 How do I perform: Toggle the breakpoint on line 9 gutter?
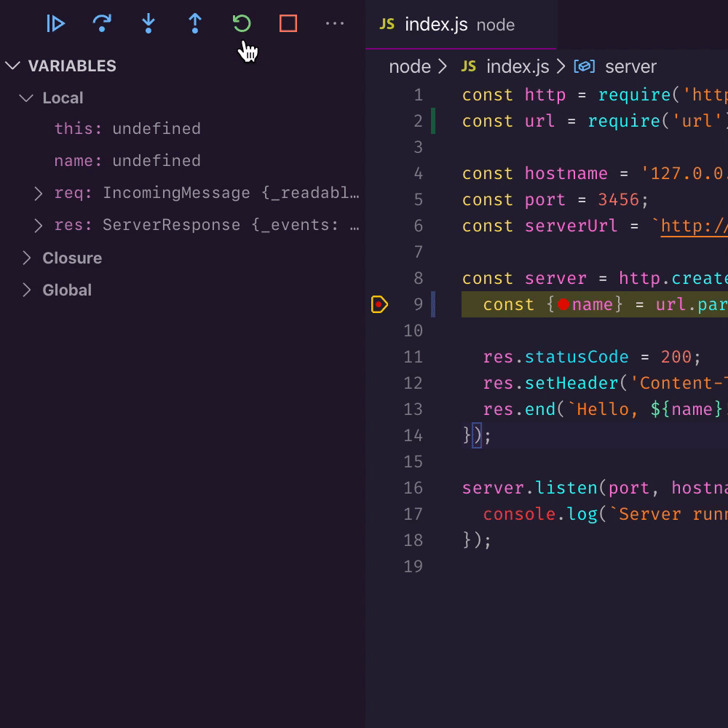(379, 304)
